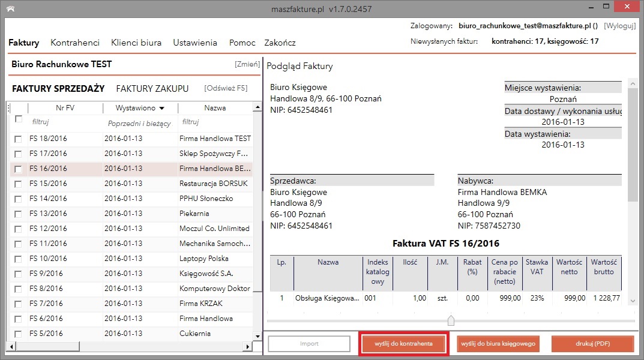Select invoice row Firma KRZAK
Screen dimensions: 644x360
point(131,304)
